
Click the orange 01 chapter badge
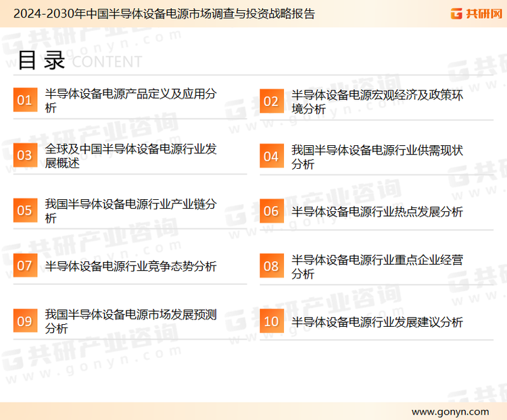tap(25, 100)
